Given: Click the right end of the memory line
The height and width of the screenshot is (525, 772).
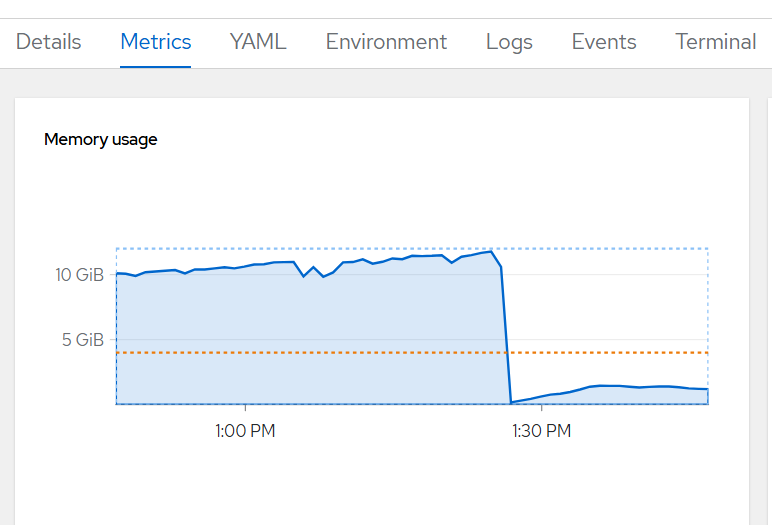Looking at the screenshot, I should click(707, 389).
